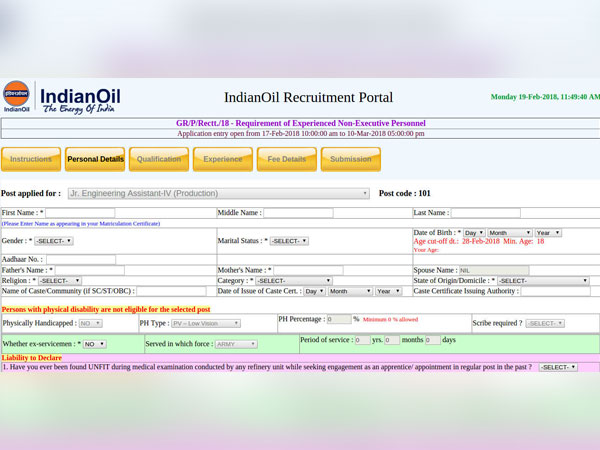
Task: Open the Marital Status dropdown
Action: pyautogui.click(x=289, y=241)
